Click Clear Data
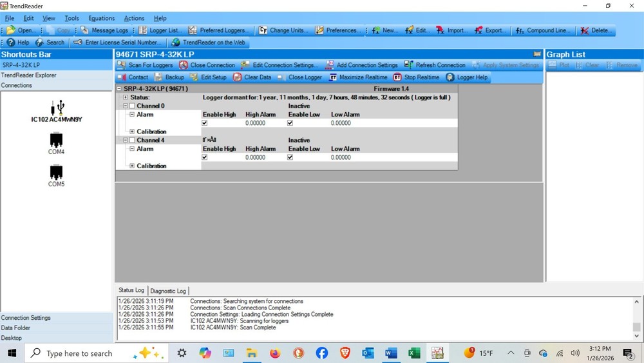The height and width of the screenshot is (363, 644). tap(252, 77)
